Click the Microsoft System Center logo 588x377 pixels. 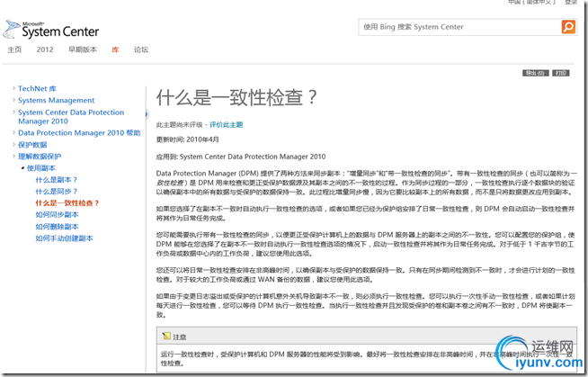(51, 30)
